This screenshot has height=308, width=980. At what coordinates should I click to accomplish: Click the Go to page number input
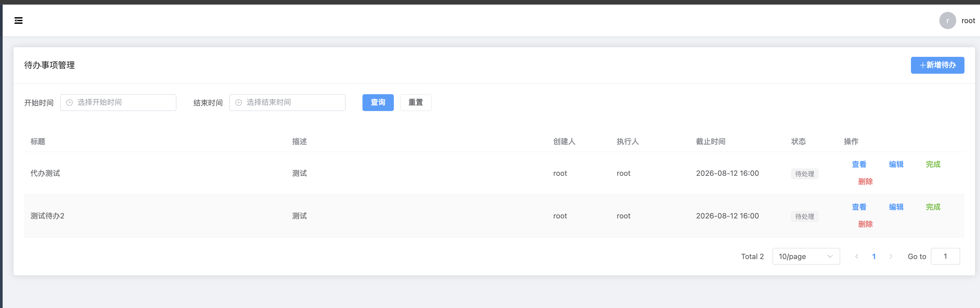pyautogui.click(x=945, y=256)
